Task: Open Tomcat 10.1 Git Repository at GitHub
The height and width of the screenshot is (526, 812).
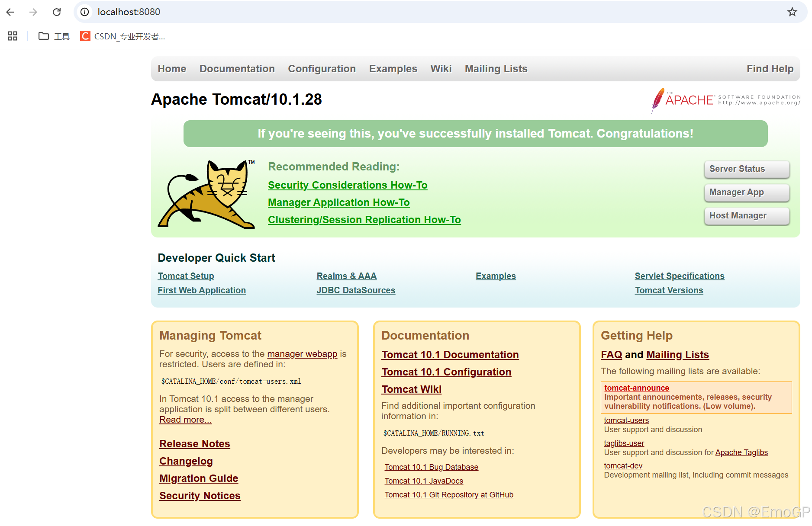Action: click(x=449, y=495)
